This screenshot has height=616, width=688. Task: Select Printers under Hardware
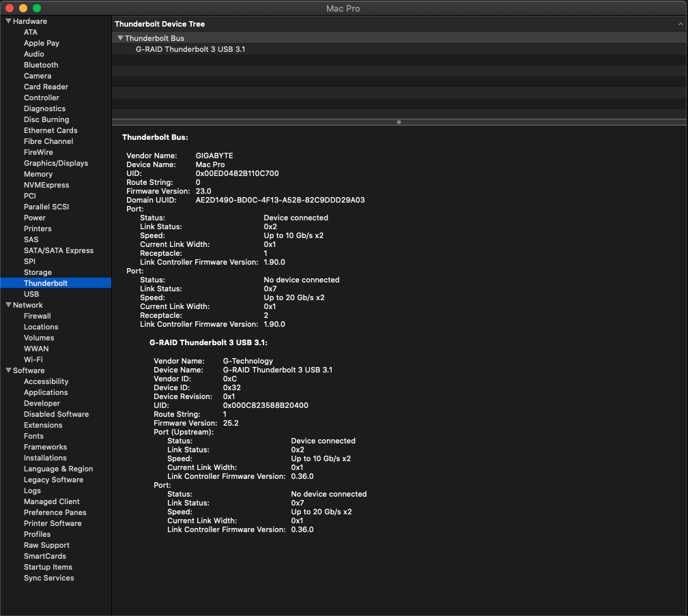click(x=38, y=229)
